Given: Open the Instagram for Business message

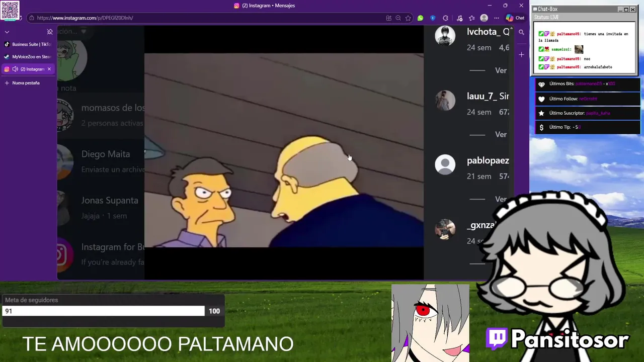Looking at the screenshot, I should (x=101, y=254).
